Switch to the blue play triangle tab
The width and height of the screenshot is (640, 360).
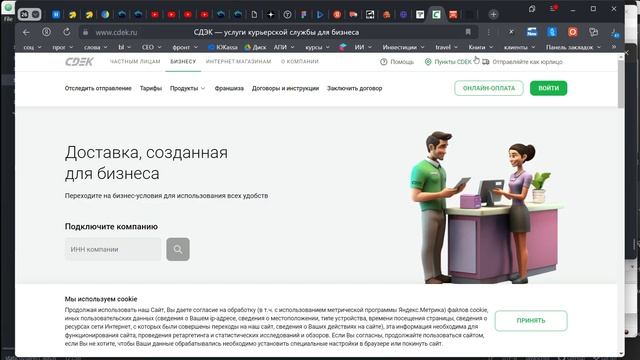(x=320, y=15)
